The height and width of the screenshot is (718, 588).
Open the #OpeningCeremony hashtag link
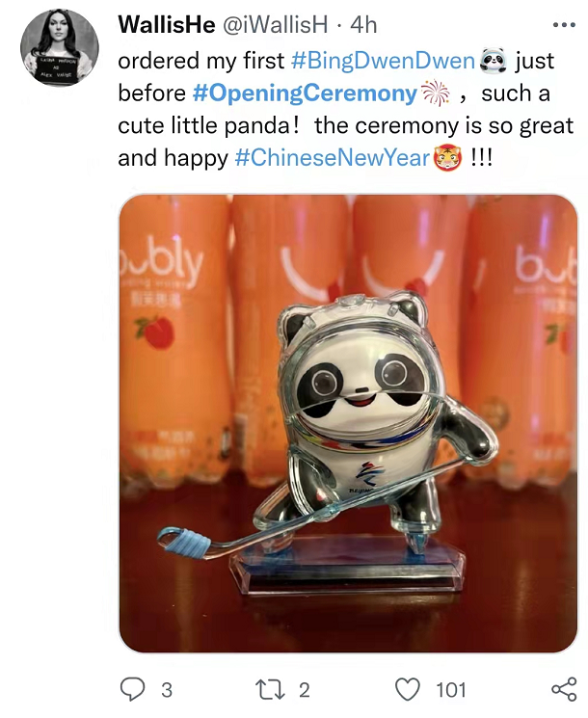[305, 93]
